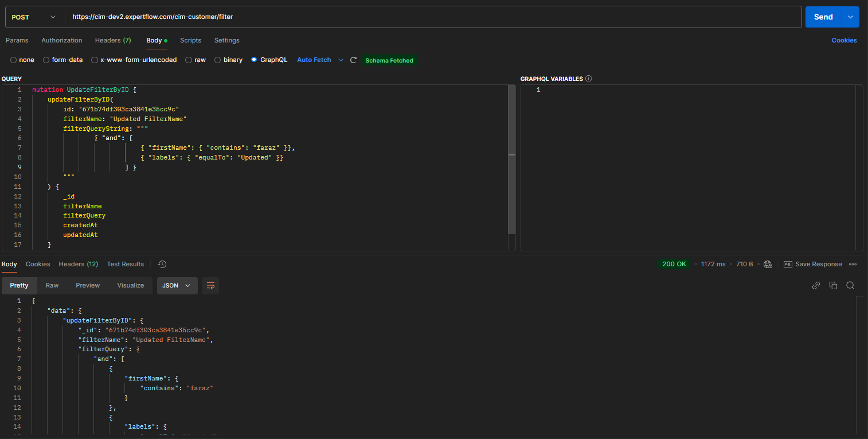Viewport: 868px width, 439px height.
Task: Copy the response body to clipboard
Action: [x=833, y=285]
